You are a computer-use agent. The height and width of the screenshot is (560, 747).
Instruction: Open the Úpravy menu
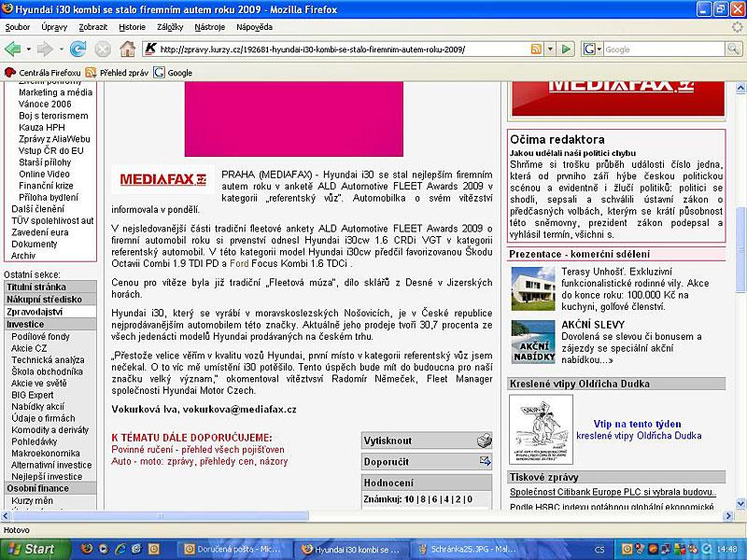click(54, 27)
